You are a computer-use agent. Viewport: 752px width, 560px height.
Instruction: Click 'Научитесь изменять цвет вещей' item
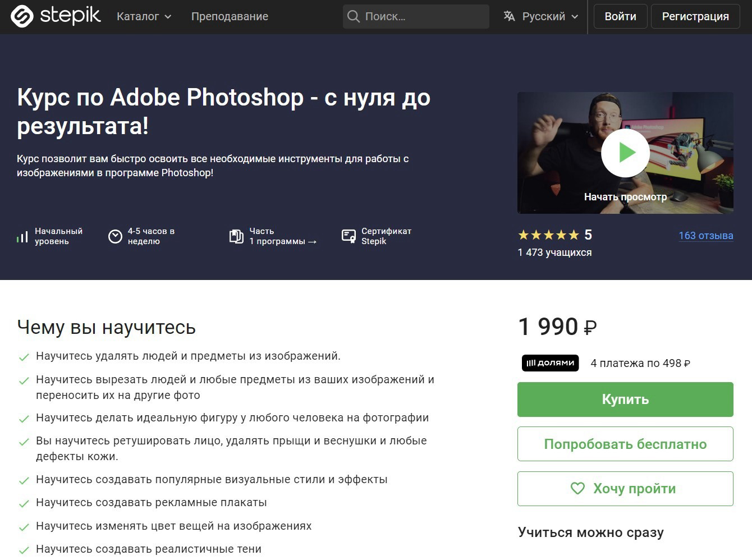(x=173, y=526)
